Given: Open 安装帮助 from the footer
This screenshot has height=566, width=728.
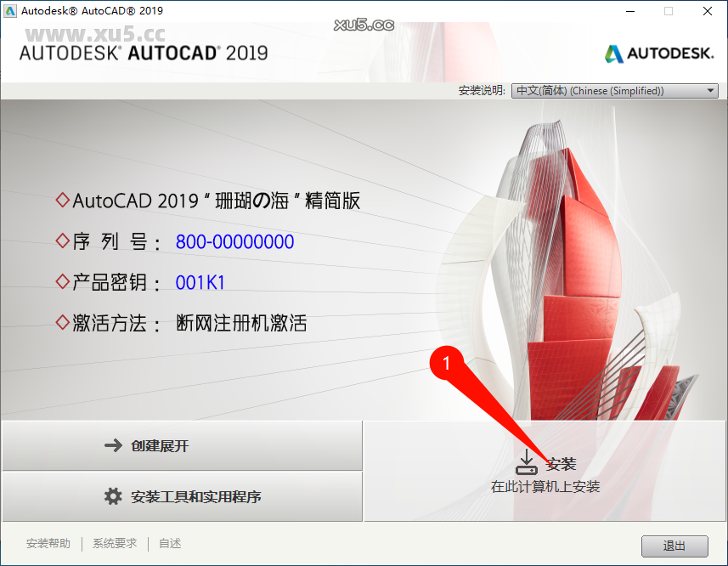Looking at the screenshot, I should (48, 543).
